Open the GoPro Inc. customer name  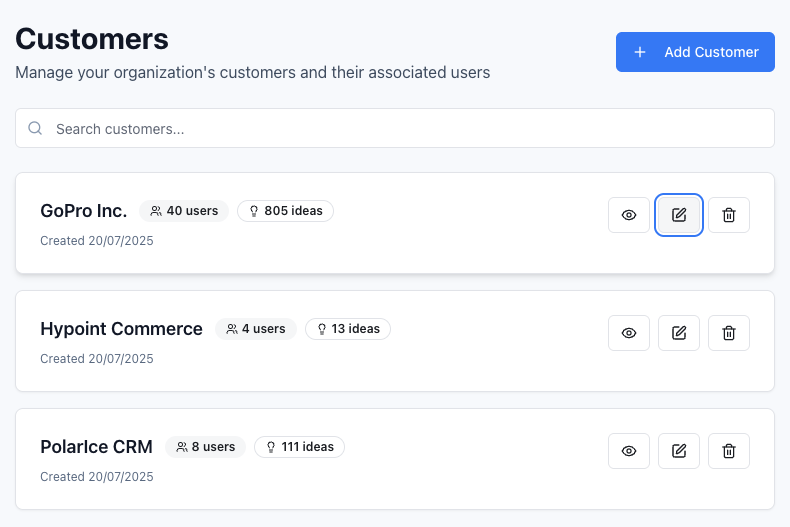[x=84, y=211]
